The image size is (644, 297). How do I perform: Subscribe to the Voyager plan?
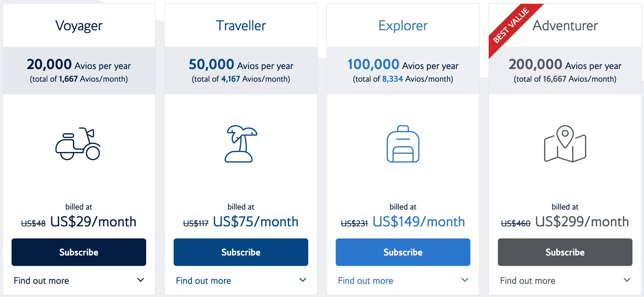pyautogui.click(x=79, y=252)
